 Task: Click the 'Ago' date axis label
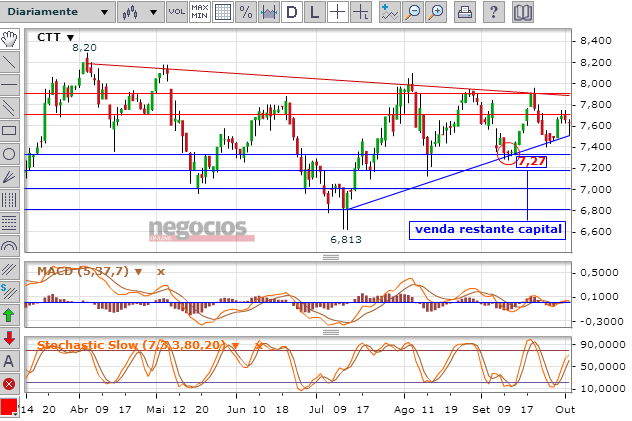404,410
